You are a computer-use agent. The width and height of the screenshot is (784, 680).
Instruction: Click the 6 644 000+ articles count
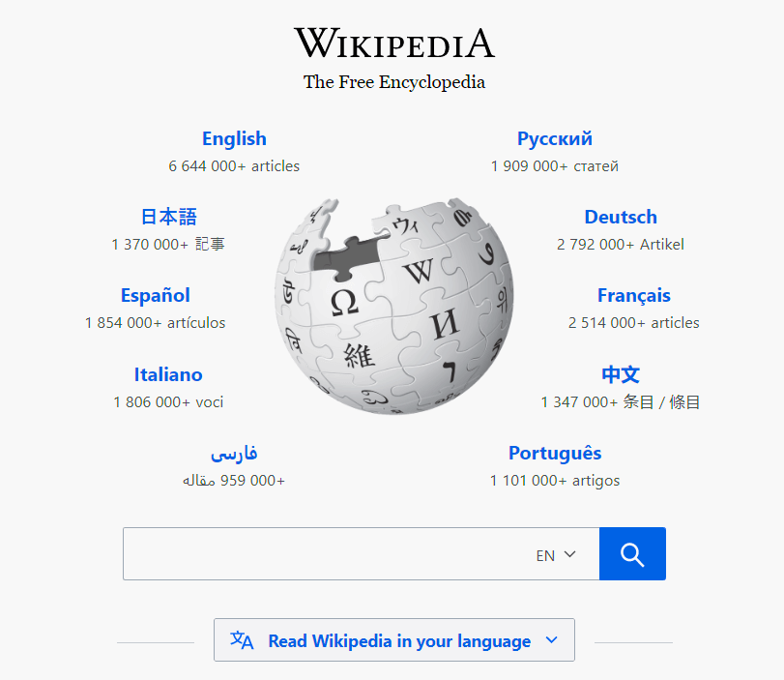click(234, 166)
